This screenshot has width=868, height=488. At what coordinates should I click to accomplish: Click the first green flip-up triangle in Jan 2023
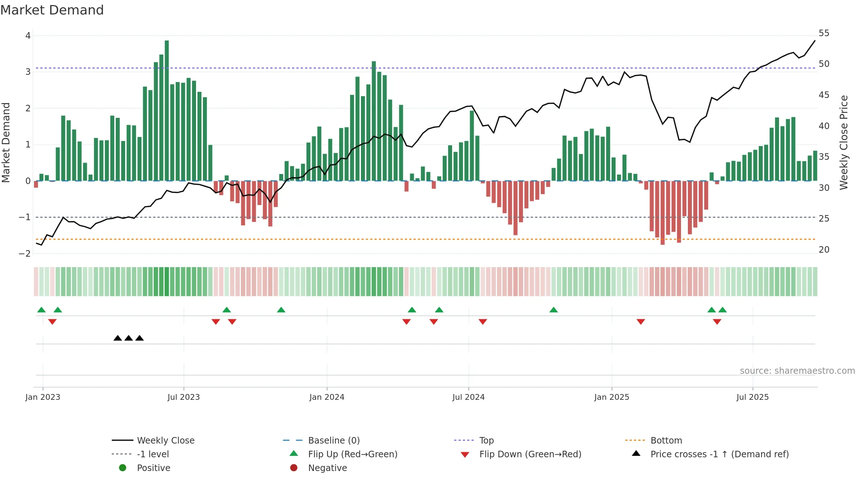click(42, 310)
